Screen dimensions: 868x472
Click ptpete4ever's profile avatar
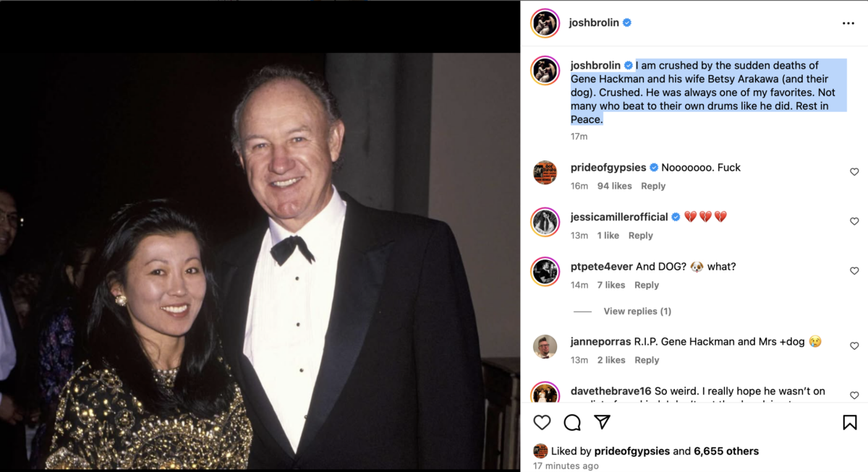click(545, 272)
